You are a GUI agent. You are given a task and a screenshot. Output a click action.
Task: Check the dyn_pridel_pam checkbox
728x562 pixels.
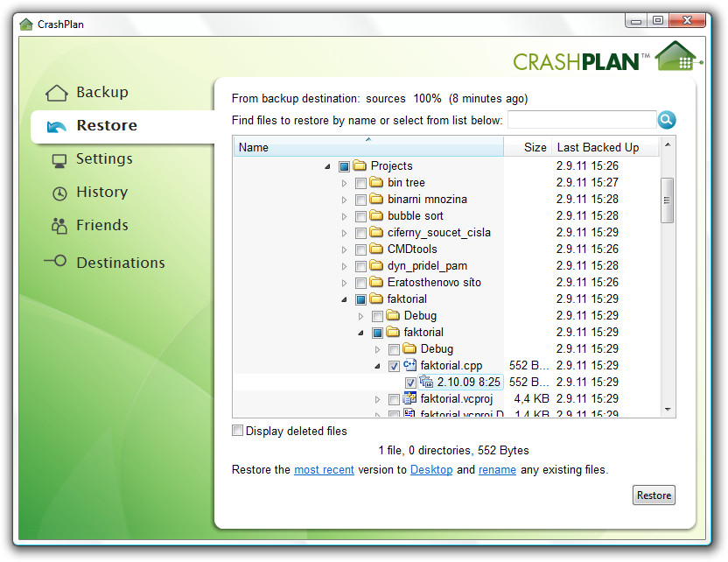(360, 267)
